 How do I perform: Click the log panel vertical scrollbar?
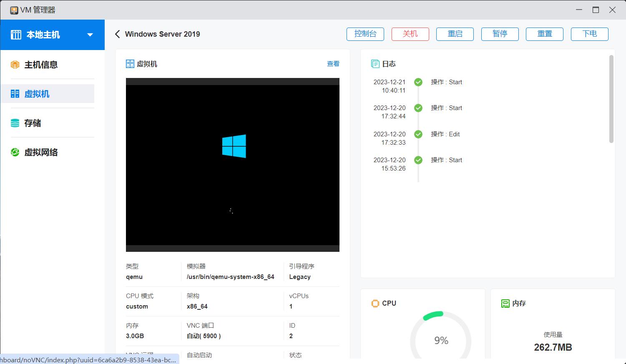(611, 99)
